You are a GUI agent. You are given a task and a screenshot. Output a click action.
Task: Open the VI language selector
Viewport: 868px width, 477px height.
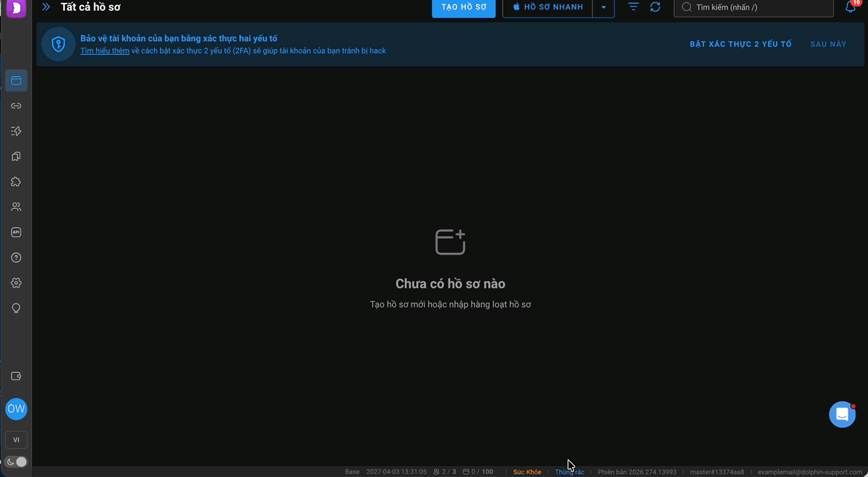16,439
